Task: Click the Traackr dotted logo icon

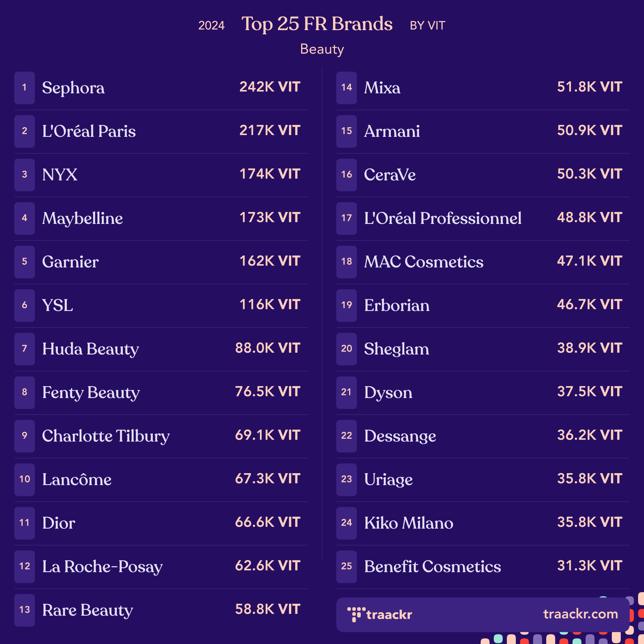Action: coord(356,614)
